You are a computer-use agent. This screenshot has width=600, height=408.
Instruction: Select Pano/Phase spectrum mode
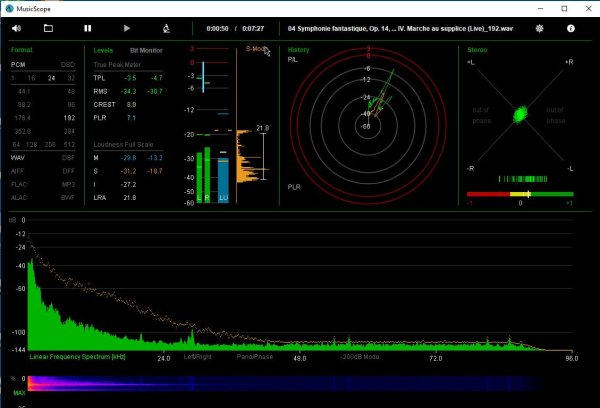point(255,356)
